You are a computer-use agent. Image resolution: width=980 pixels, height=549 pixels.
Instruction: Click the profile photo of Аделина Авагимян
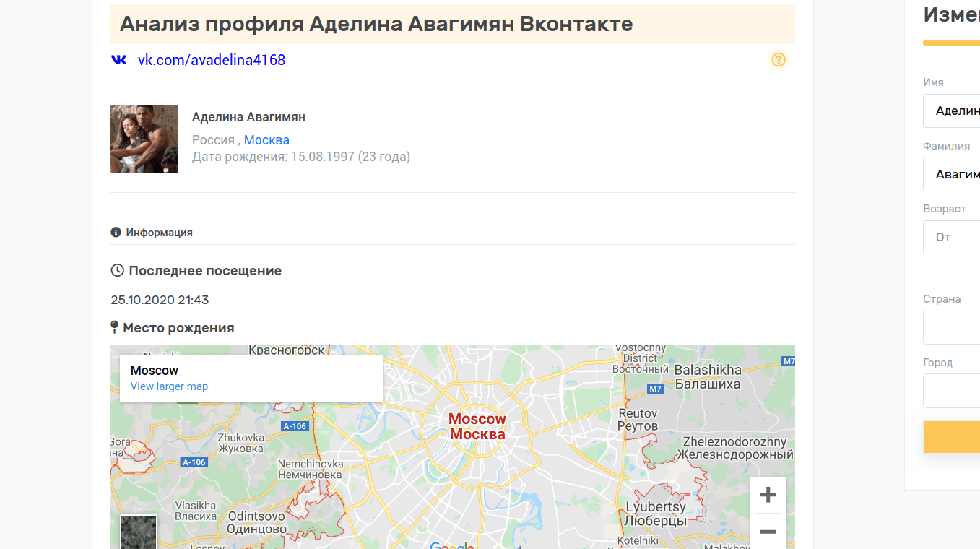click(x=144, y=139)
